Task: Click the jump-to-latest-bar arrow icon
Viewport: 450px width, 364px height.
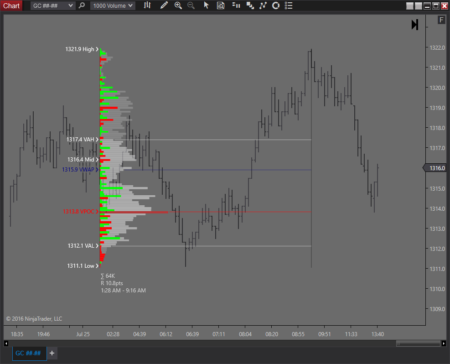Action: click(415, 25)
